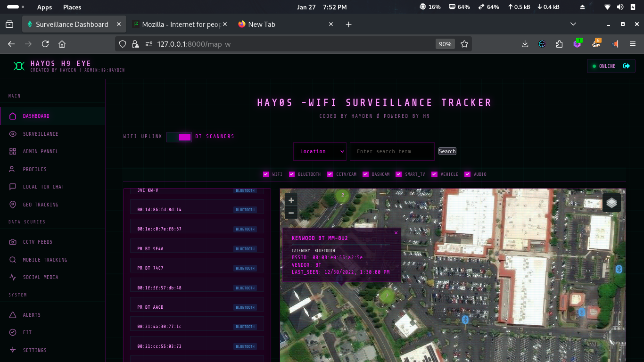Uncheck the CCTV/CAM filter checkbox
This screenshot has width=644, height=362.
[x=330, y=174]
